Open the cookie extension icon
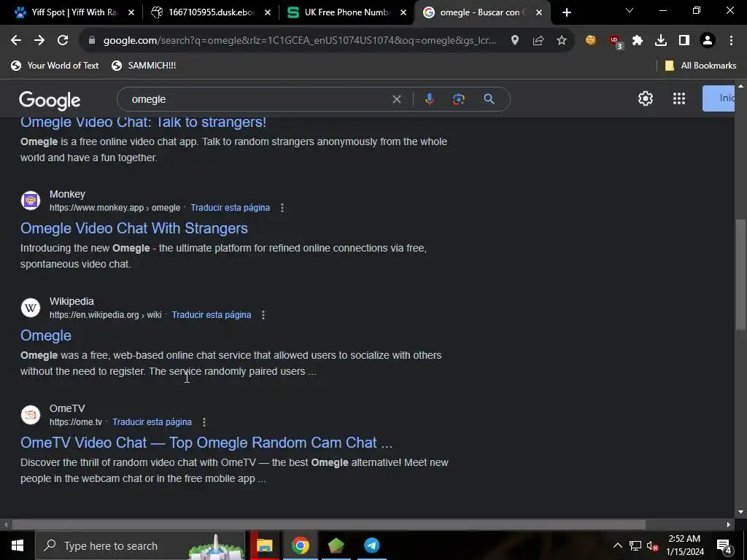Screen dimensions: 747x560 [591, 41]
